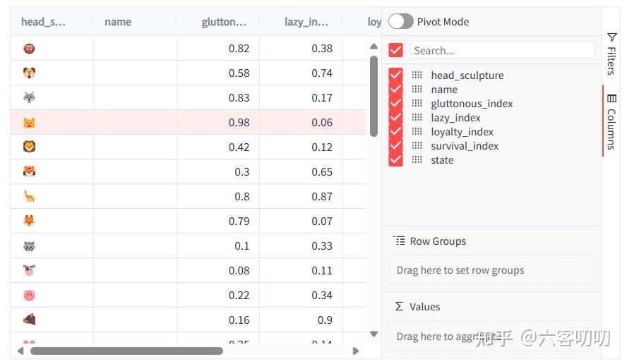Sort by the lazy_in... column header
627x364 pixels.
[x=306, y=22]
